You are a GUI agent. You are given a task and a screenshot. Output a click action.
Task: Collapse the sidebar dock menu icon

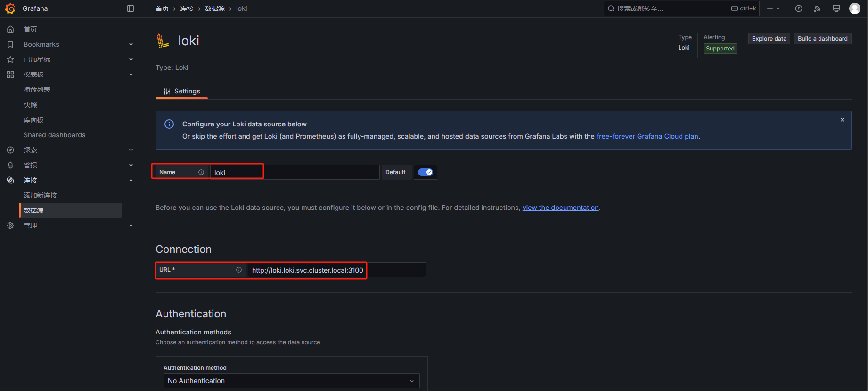point(131,8)
